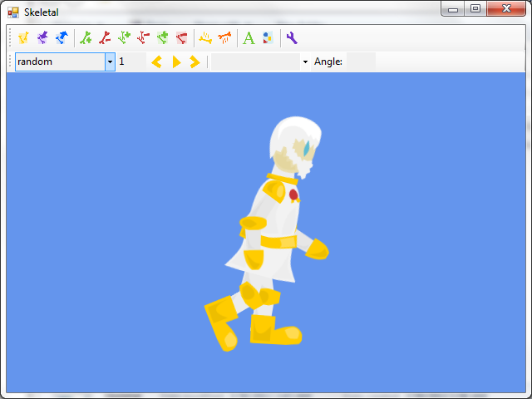Click the red bone with minus icon

[143, 37]
